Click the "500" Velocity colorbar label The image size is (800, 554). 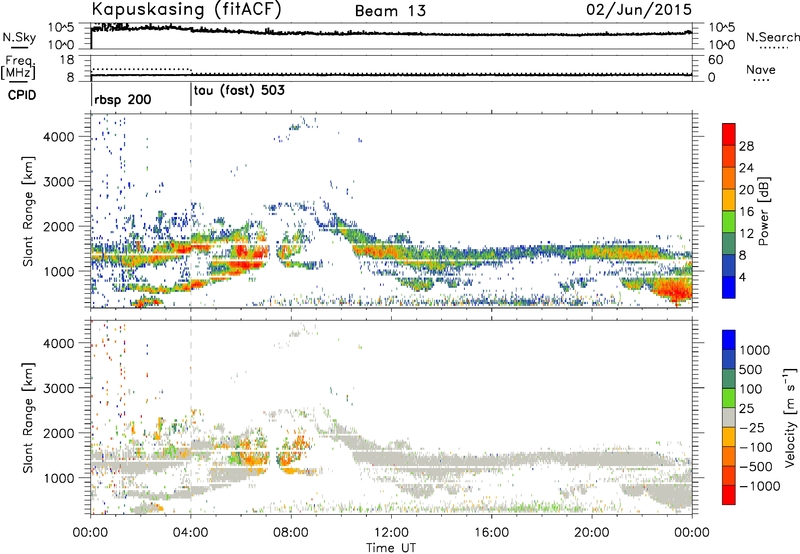[751, 369]
